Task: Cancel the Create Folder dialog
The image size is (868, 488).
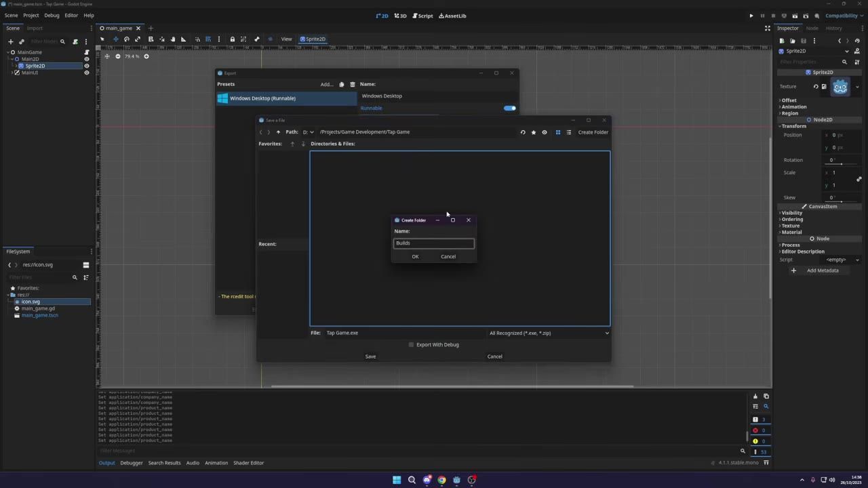Action: [448, 256]
